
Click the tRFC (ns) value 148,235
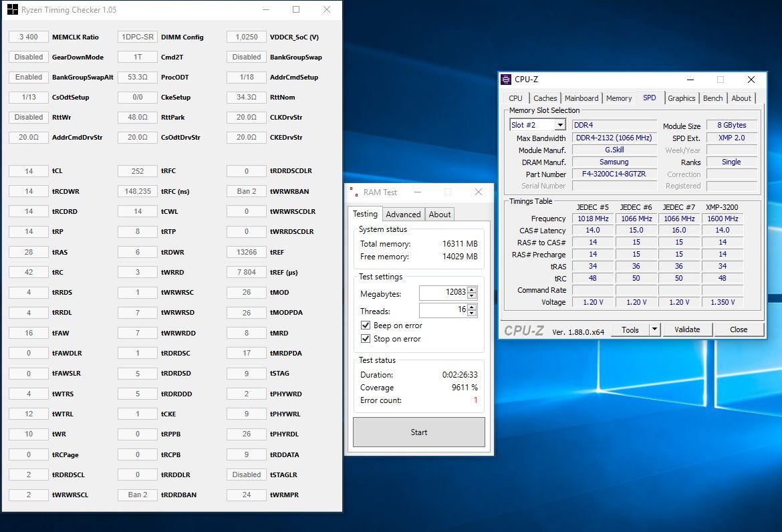tap(138, 191)
